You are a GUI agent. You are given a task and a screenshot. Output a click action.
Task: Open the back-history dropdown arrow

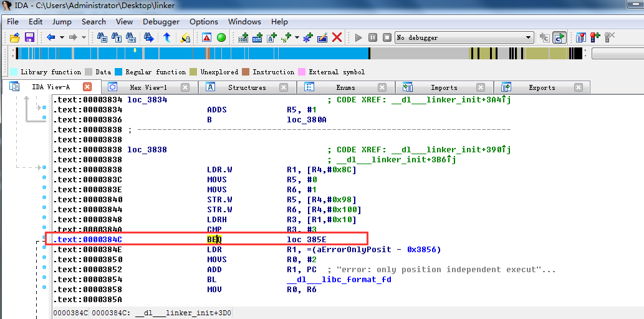[x=62, y=38]
